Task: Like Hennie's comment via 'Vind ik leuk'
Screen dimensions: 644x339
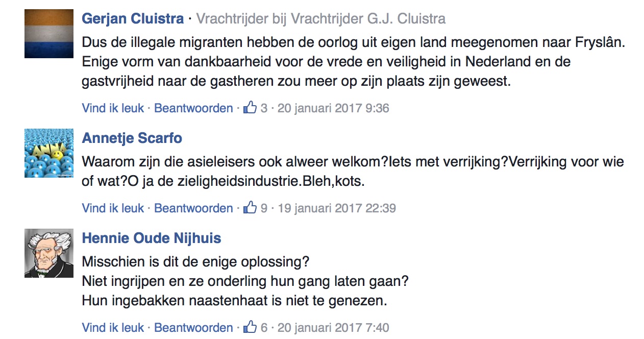Action: (113, 328)
